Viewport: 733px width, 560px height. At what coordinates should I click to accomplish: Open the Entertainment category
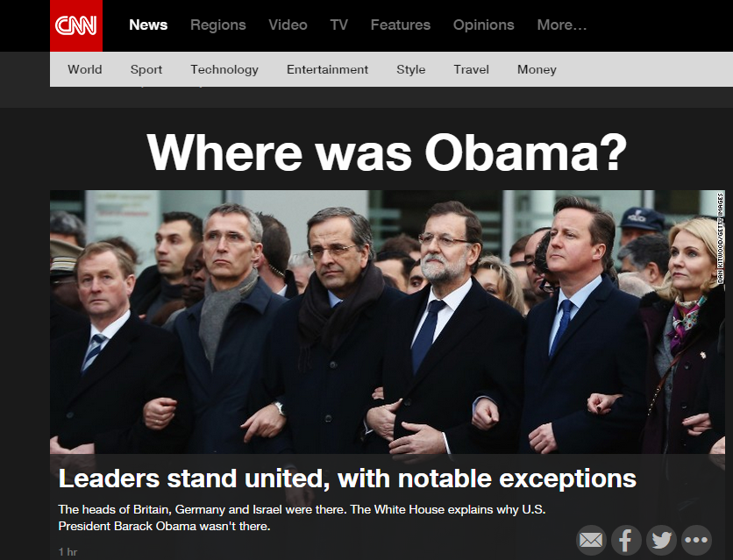pos(327,69)
